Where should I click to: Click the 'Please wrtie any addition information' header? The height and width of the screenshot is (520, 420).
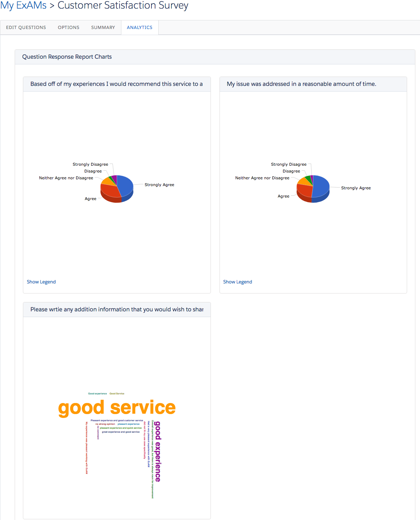point(117,310)
